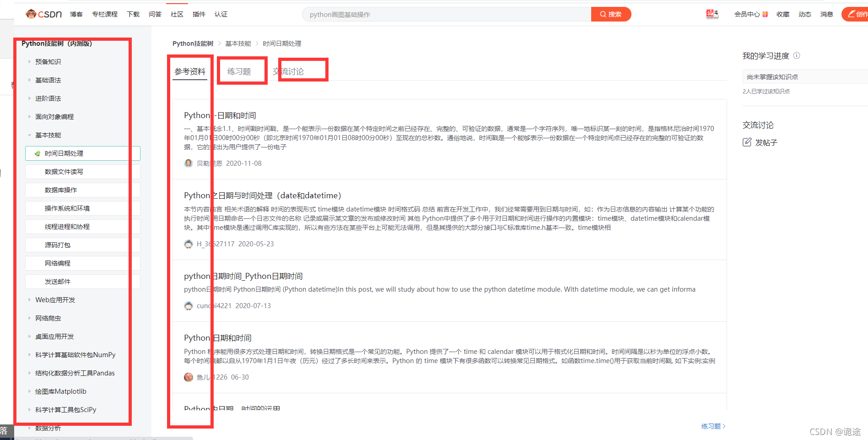Expand the 桌面应用开发 tree node

tap(29, 336)
